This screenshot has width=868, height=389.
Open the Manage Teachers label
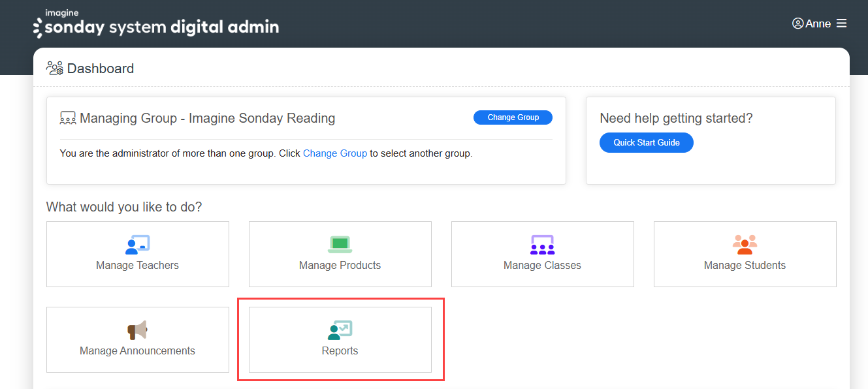(137, 265)
